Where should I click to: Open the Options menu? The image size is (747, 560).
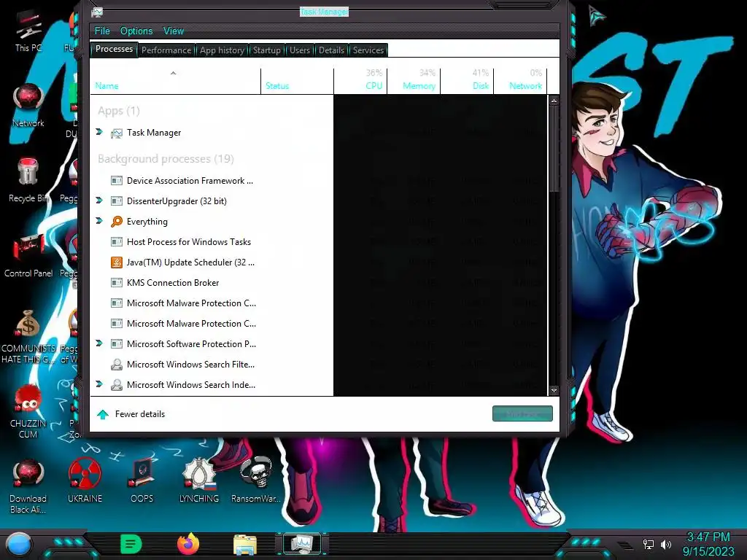tap(136, 31)
